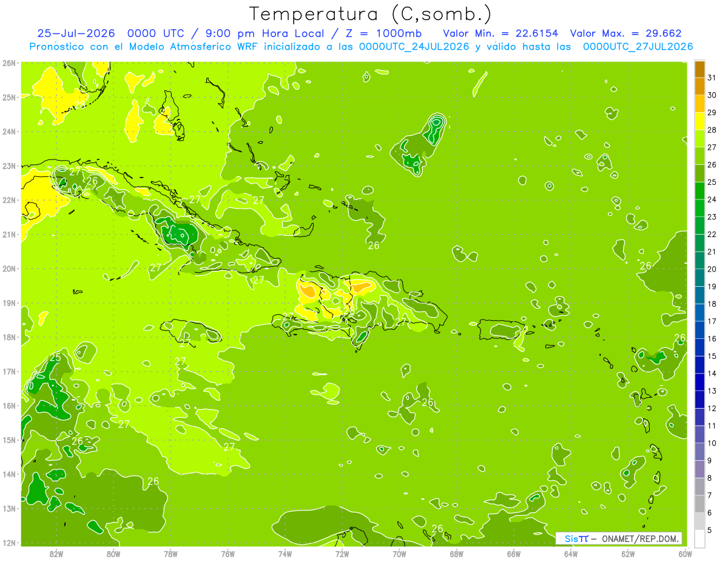Viewport: 728px width, 562px height.
Task: Click the legend value '23'
Action: [x=712, y=216]
